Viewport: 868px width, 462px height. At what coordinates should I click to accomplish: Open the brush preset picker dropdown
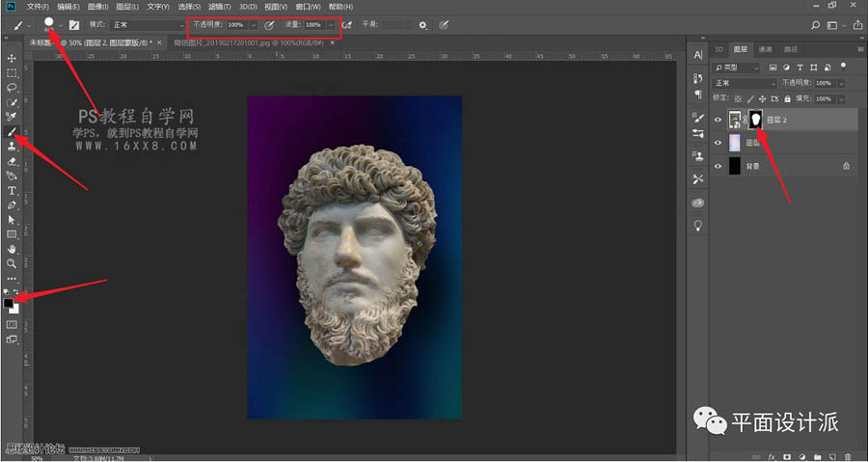click(61, 25)
